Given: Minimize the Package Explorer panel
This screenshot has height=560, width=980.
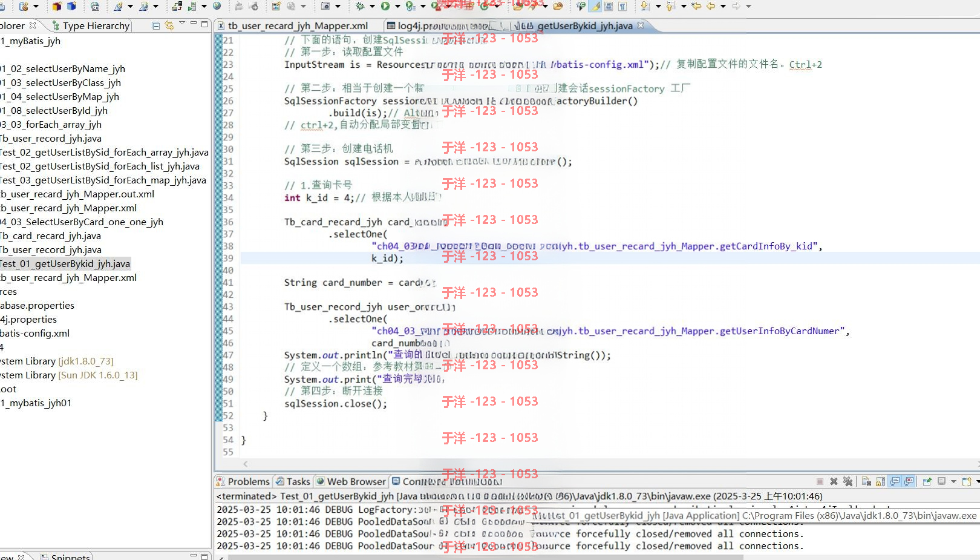Looking at the screenshot, I should click(194, 24).
